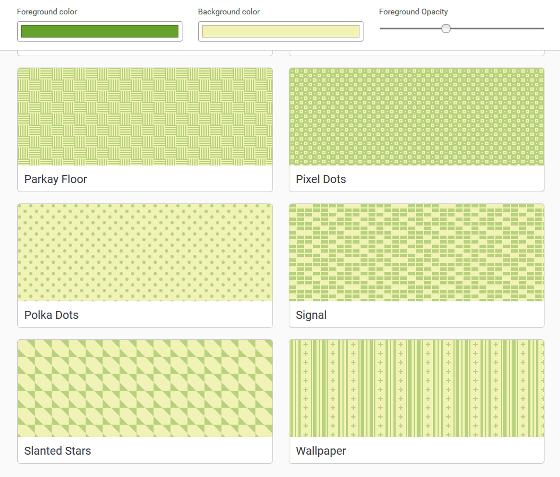Click the Wallpaper title text
Screen dimensions: 560x477
tap(321, 451)
